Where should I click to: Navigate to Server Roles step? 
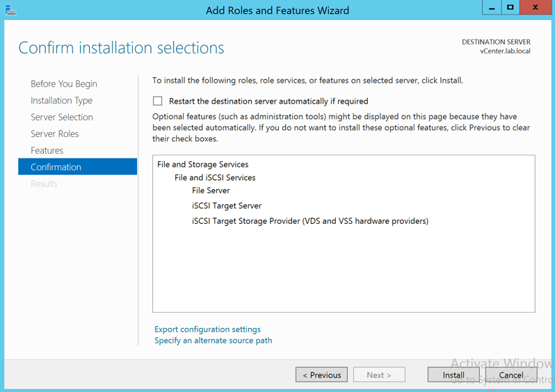click(x=54, y=133)
